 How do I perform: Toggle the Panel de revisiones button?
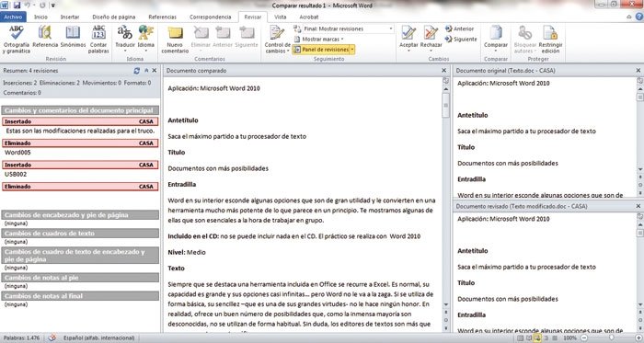coord(321,50)
